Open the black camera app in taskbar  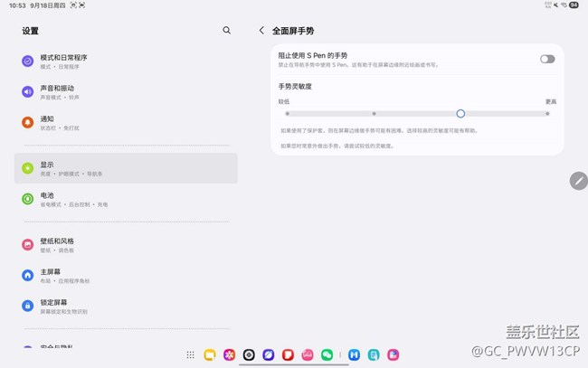tap(249, 355)
